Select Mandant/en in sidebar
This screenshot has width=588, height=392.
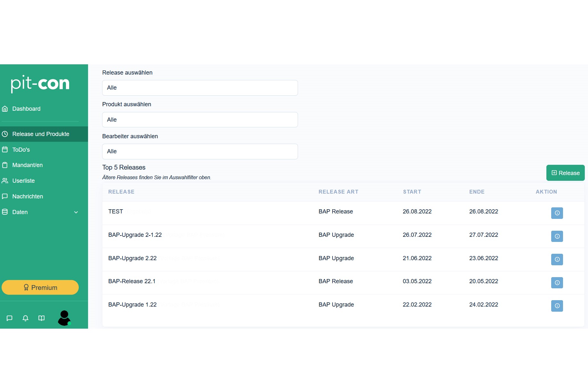pyautogui.click(x=27, y=165)
